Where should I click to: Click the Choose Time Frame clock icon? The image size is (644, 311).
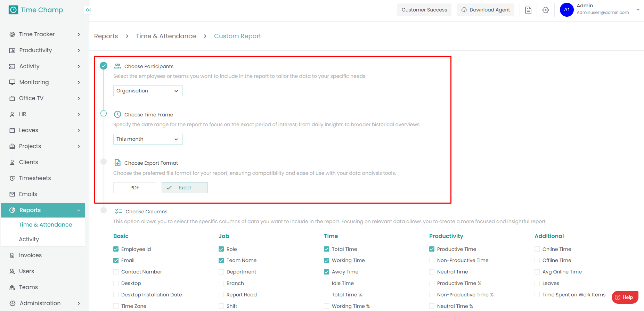[117, 114]
